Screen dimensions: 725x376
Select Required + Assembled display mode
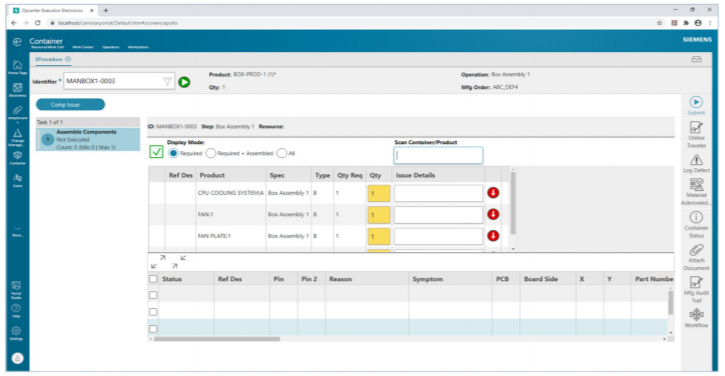click(x=211, y=153)
